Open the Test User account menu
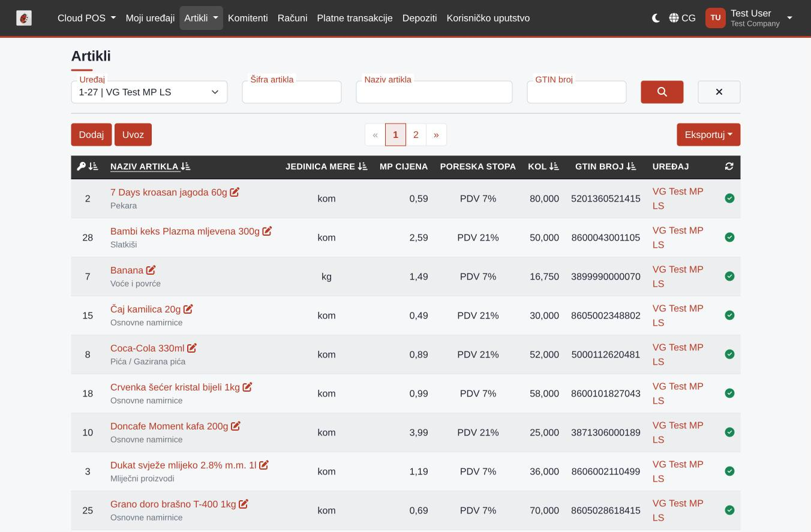Viewport: 811px width, 532px height. [x=749, y=18]
